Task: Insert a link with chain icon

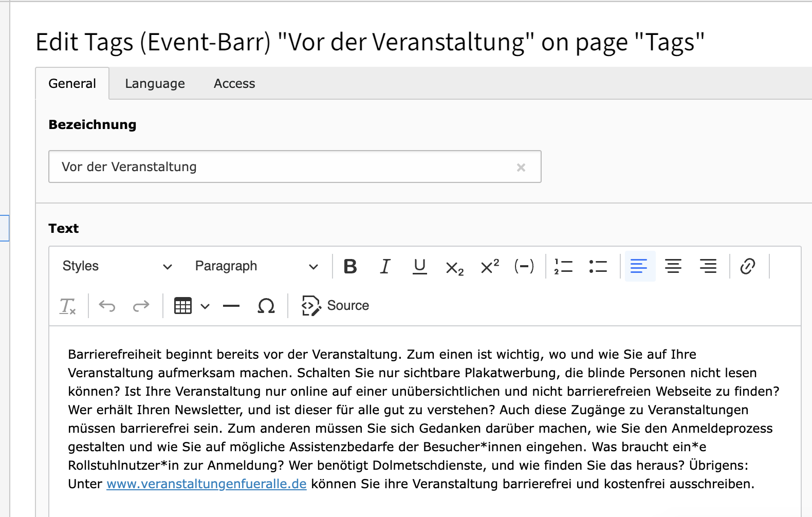Action: click(748, 266)
